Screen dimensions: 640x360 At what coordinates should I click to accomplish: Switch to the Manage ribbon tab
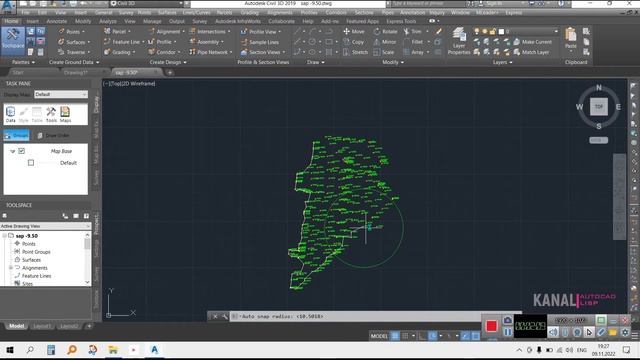point(152,21)
